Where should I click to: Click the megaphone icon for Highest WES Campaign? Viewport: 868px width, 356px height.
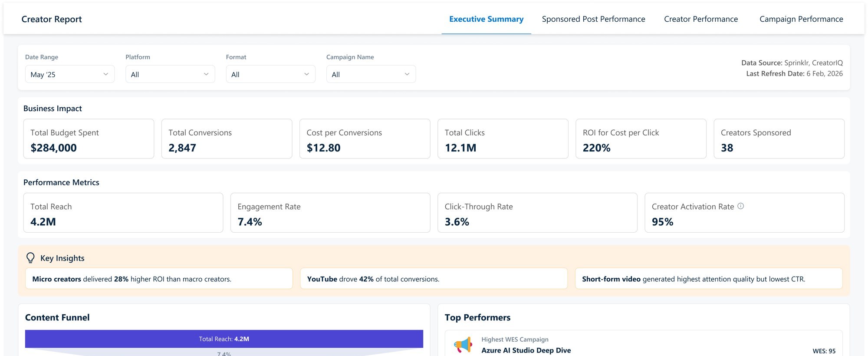463,345
